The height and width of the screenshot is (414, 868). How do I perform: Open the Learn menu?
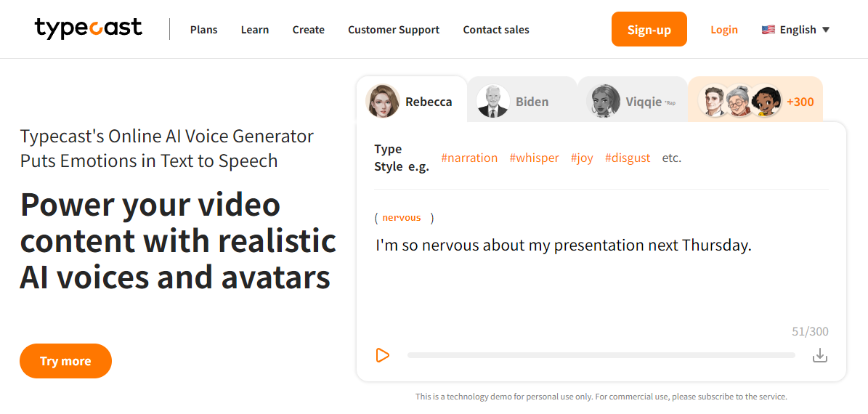point(255,30)
